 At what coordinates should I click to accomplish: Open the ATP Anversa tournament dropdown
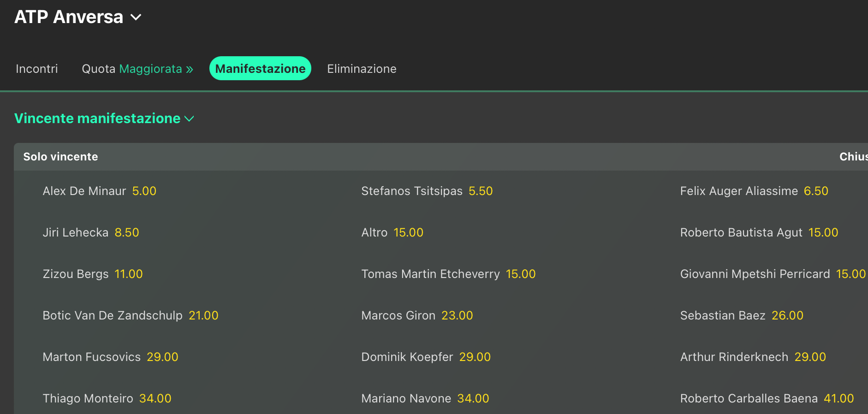[x=135, y=17]
